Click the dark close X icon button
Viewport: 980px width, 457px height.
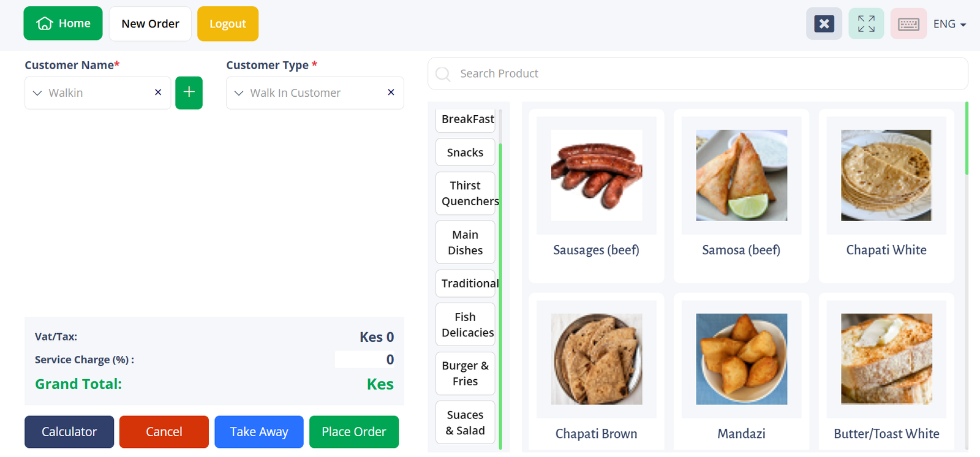pyautogui.click(x=824, y=24)
